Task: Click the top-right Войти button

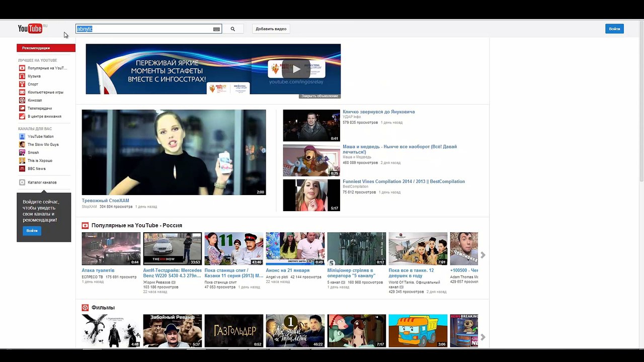Action: click(614, 29)
